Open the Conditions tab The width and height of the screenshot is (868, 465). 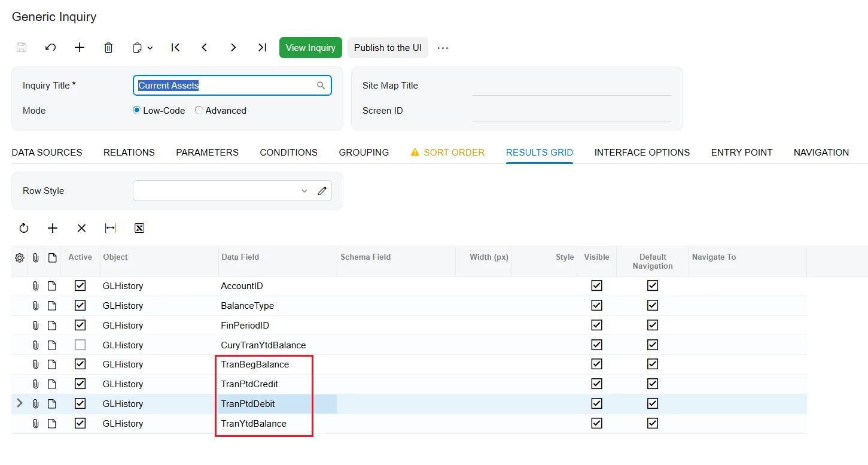pos(288,153)
